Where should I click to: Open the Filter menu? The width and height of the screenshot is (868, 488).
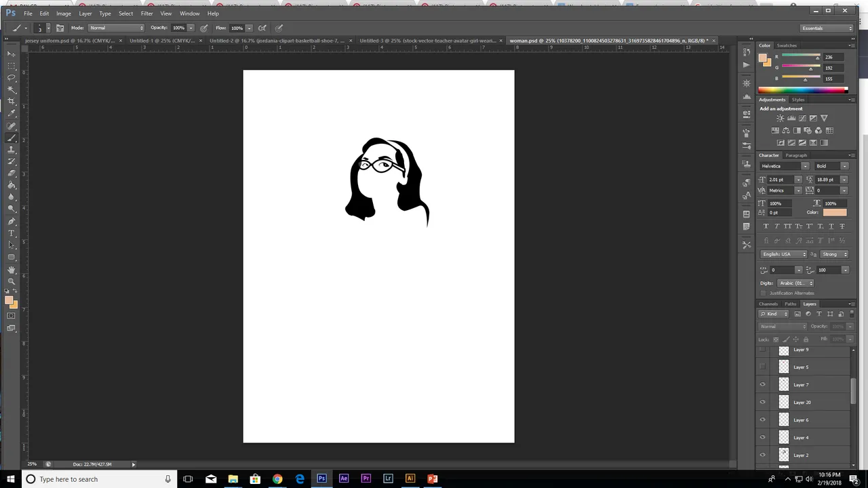[146, 14]
